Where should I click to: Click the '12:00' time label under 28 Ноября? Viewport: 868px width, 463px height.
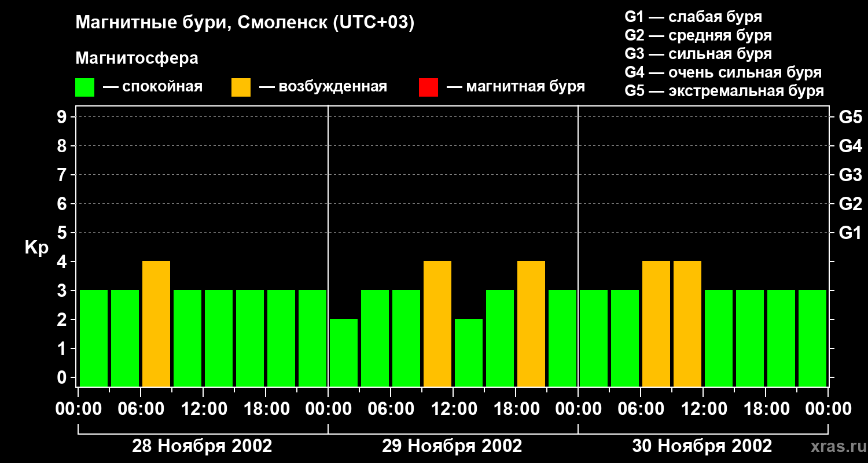pos(203,409)
